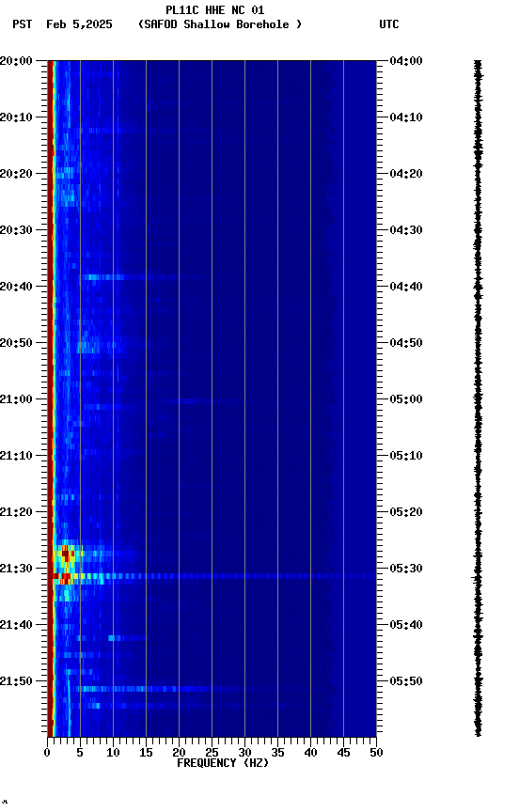
Task: Click the 05:40 UTC time label
Action: point(406,625)
